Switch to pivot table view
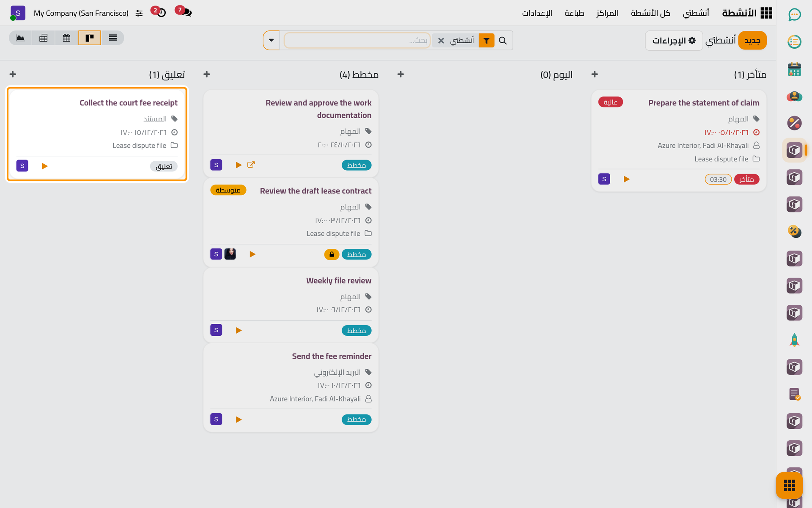 43,38
